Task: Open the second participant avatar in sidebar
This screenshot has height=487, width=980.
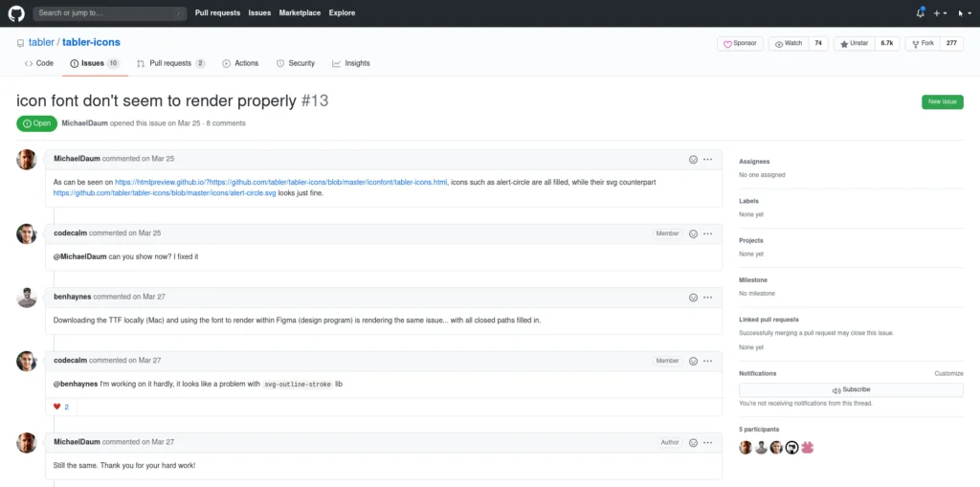Action: coord(761,448)
